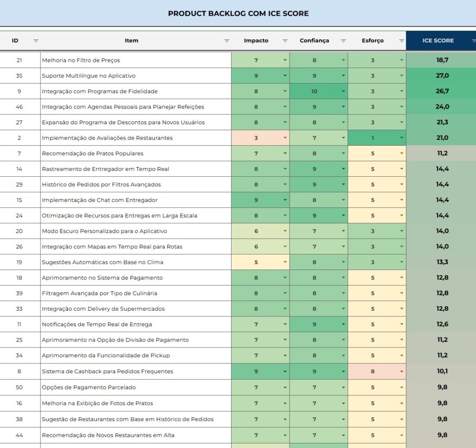Click the Esforço column header label
The image size is (476, 448).
[372, 40]
